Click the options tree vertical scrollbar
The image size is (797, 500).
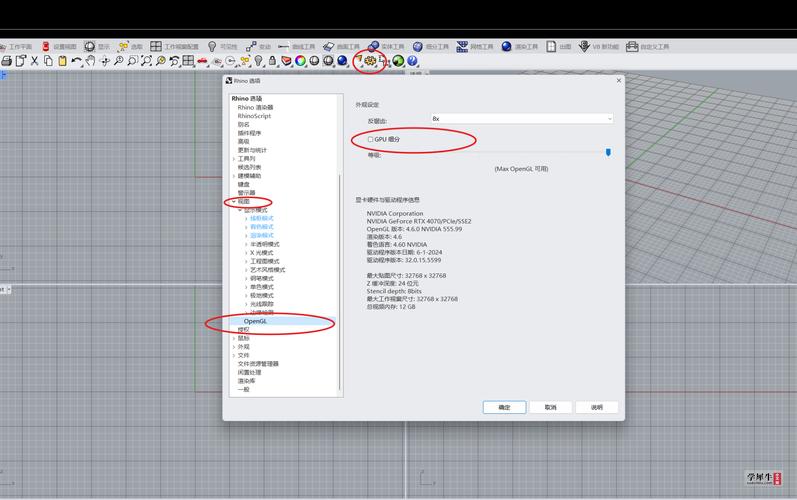coord(340,282)
